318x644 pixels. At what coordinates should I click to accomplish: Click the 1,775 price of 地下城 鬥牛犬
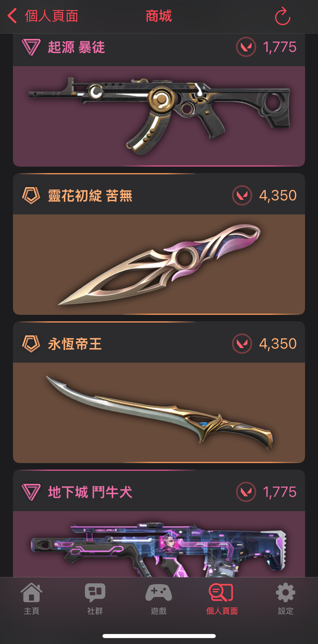pyautogui.click(x=280, y=492)
